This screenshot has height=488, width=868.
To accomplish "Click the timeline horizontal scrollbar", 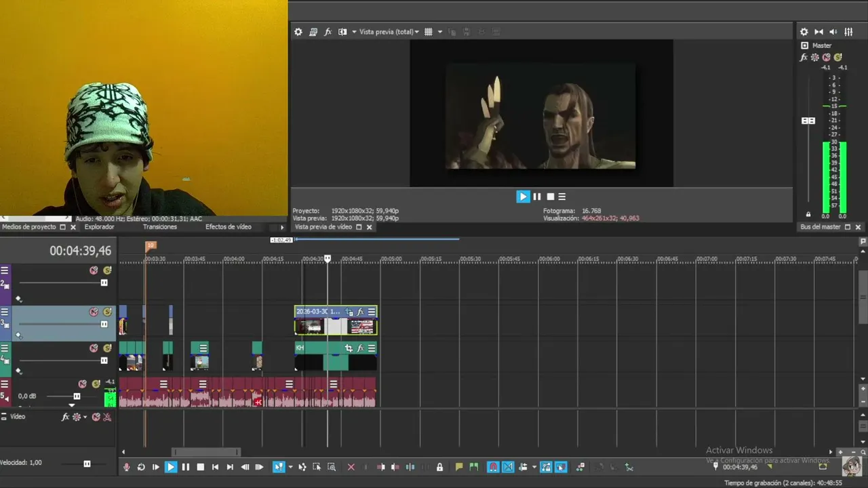I will (206, 452).
